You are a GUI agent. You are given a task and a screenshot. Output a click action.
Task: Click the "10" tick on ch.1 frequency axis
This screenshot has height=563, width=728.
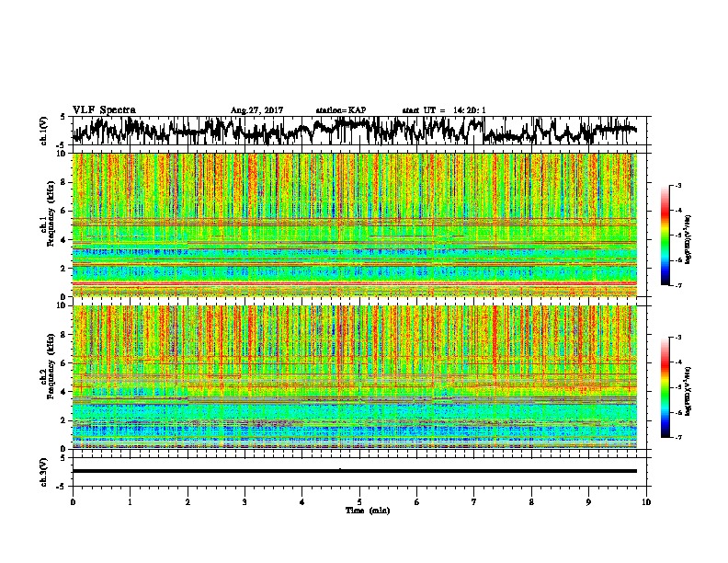(x=63, y=154)
